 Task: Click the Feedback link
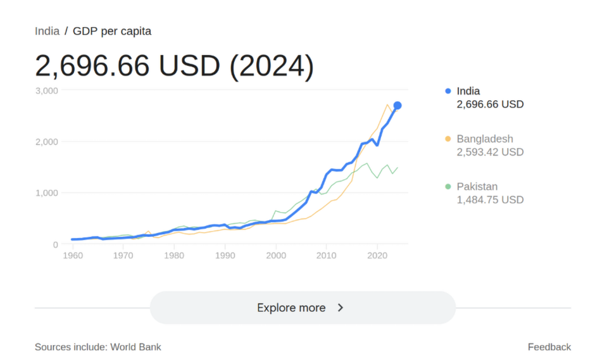[549, 347]
